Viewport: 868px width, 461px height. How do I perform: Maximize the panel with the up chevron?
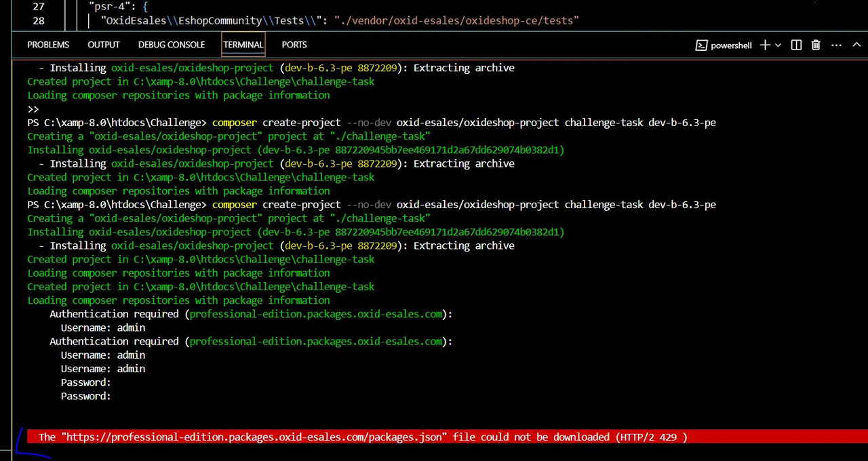(x=855, y=45)
